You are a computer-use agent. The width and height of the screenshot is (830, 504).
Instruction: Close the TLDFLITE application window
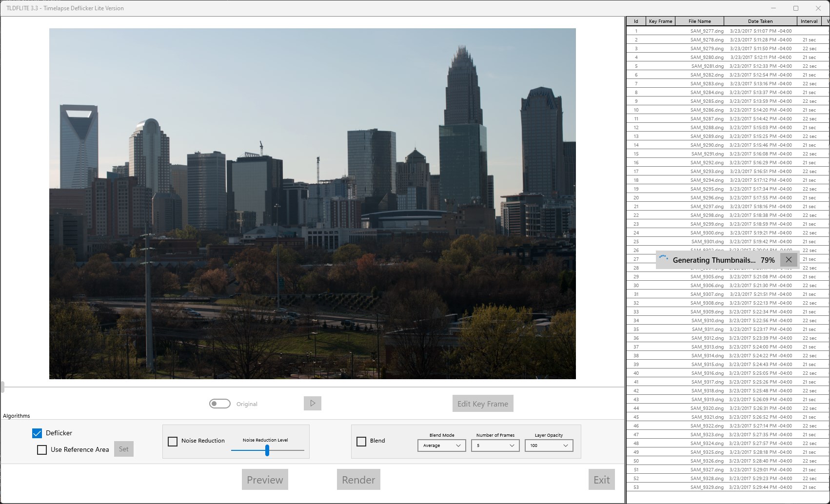coord(818,8)
